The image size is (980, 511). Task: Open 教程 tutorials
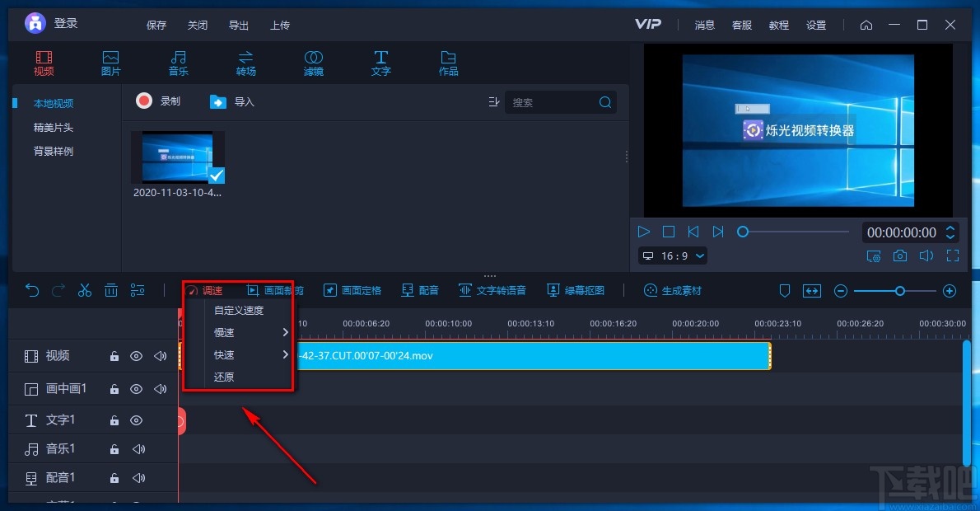(x=779, y=25)
